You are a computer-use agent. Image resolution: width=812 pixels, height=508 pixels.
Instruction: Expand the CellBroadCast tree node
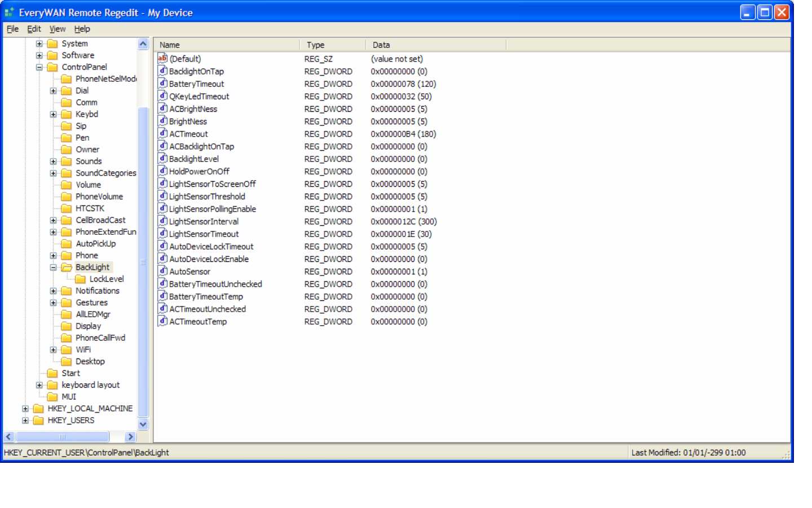point(53,220)
